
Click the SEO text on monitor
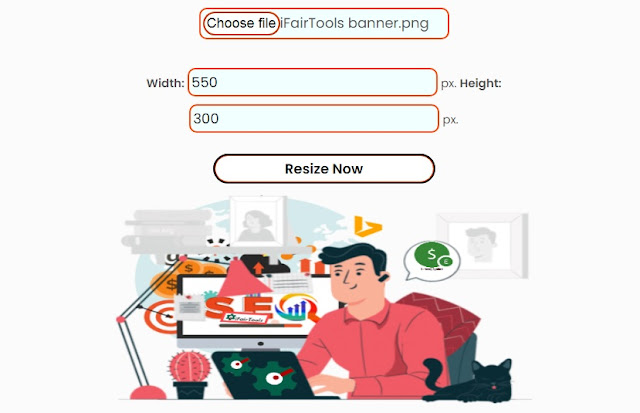pyautogui.click(x=239, y=307)
